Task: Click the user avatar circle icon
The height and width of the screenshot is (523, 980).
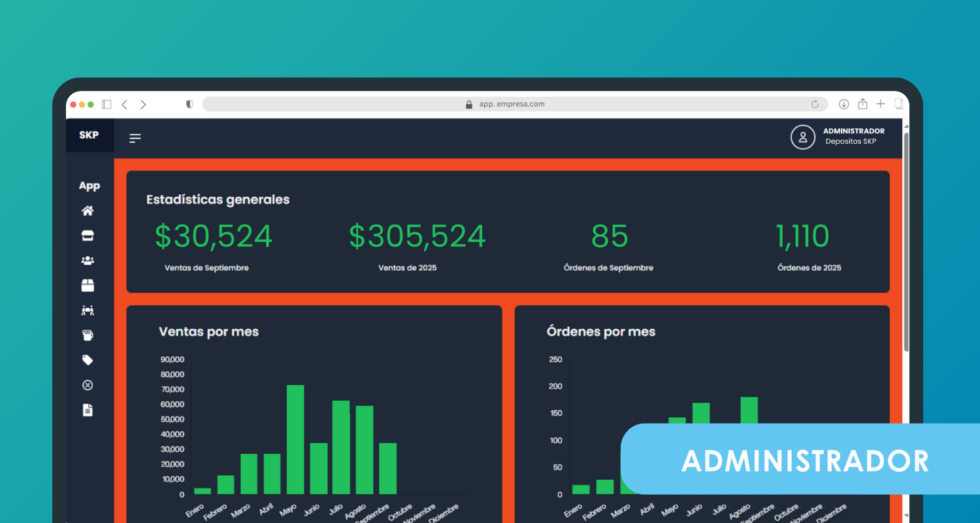Action: tap(803, 137)
